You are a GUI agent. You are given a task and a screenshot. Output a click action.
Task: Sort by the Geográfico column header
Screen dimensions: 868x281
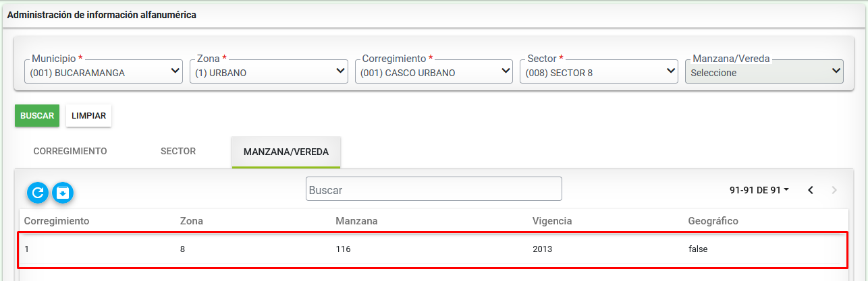click(x=713, y=221)
